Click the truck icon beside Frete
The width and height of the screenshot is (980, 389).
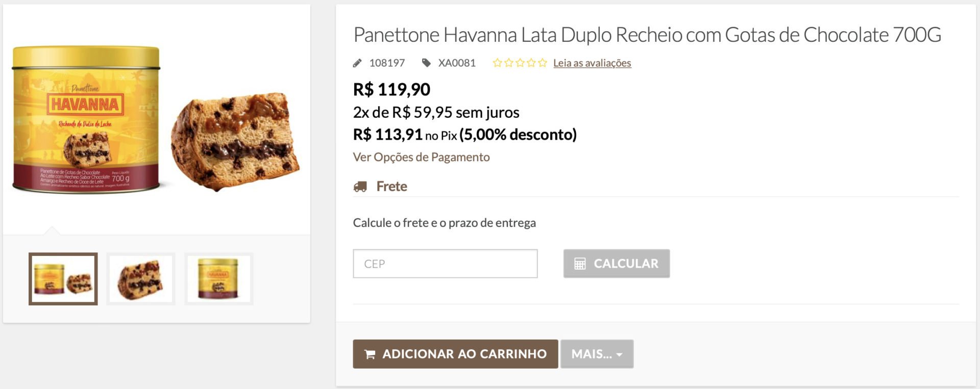360,187
